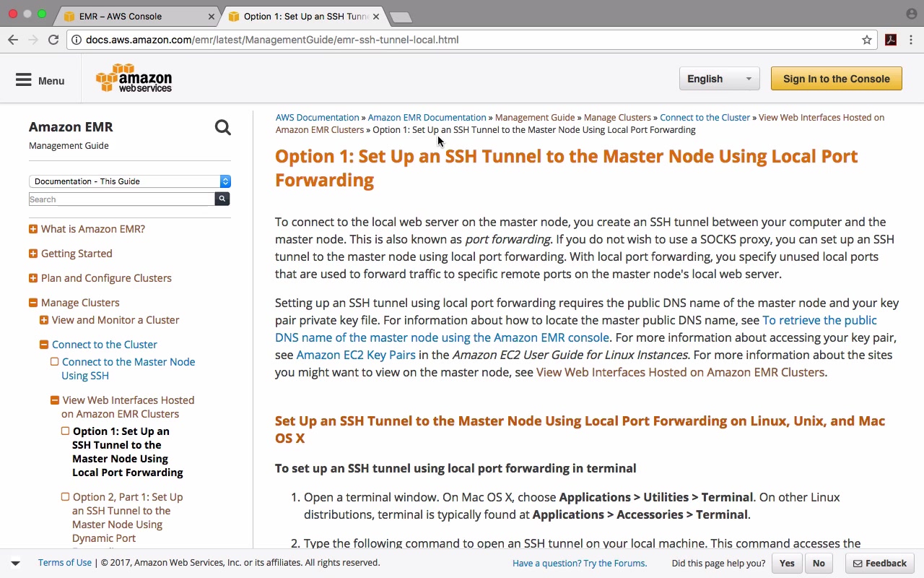Go to Management Guide breadcrumb
The image size is (924, 578).
535,117
